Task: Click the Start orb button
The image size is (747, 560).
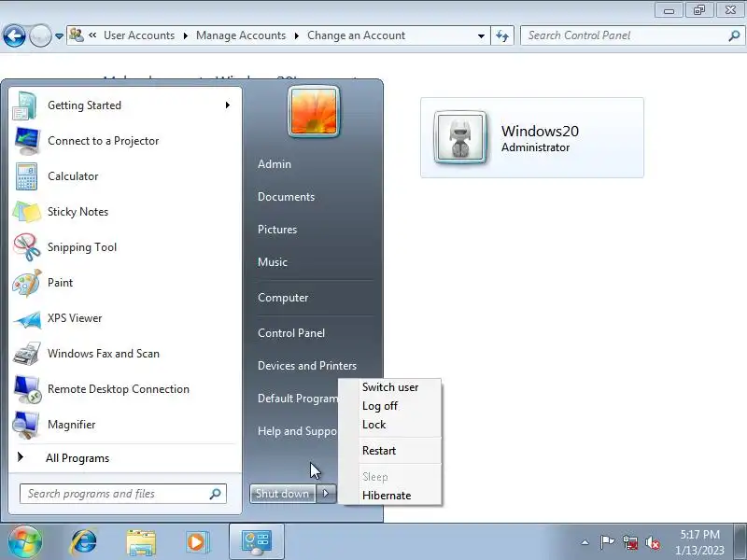Action: pyautogui.click(x=25, y=542)
